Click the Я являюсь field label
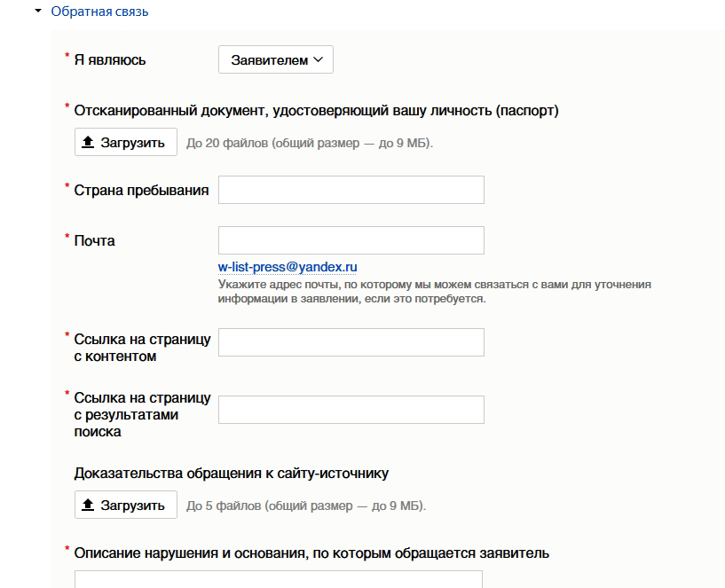Screen dimensions: 725x588 click(110, 60)
